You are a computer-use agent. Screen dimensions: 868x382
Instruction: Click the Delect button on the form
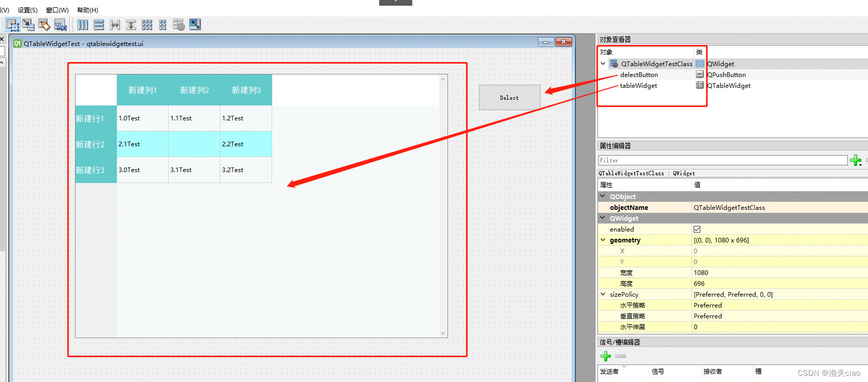point(510,98)
